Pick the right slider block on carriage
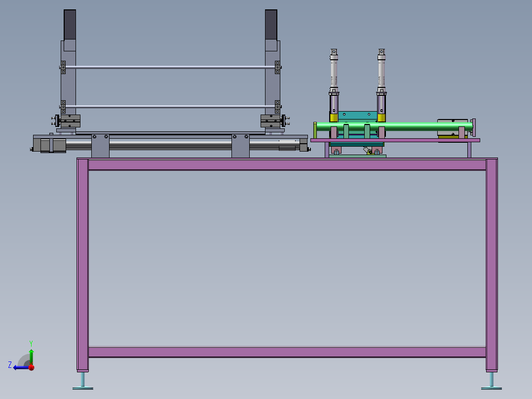 point(271,121)
